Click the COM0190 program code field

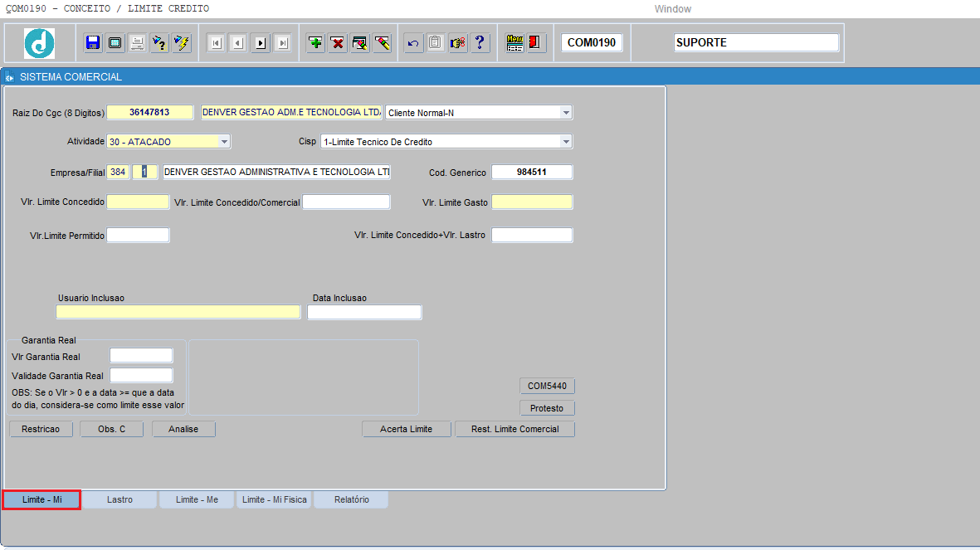(592, 42)
